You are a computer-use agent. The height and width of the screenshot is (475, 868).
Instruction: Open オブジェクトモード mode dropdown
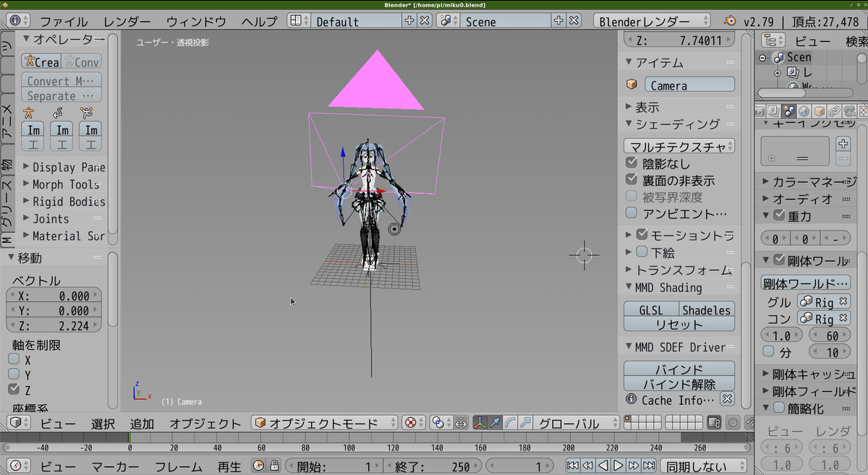pyautogui.click(x=325, y=423)
